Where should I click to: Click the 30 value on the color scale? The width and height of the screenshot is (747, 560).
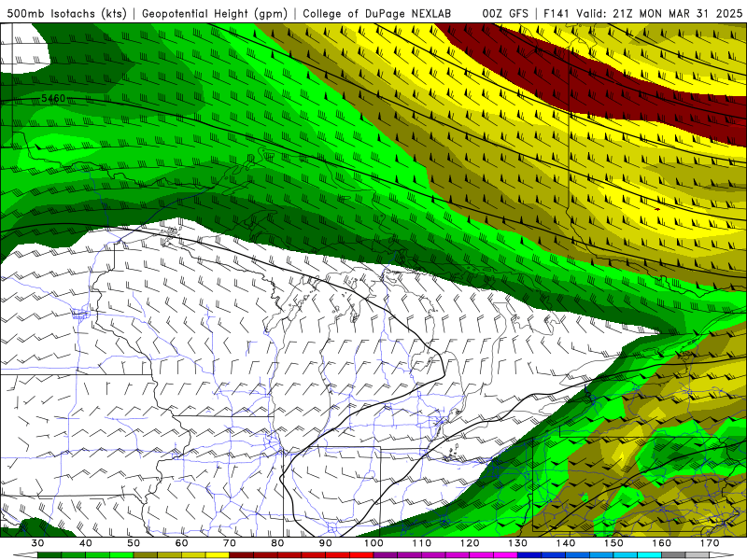pyautogui.click(x=37, y=543)
